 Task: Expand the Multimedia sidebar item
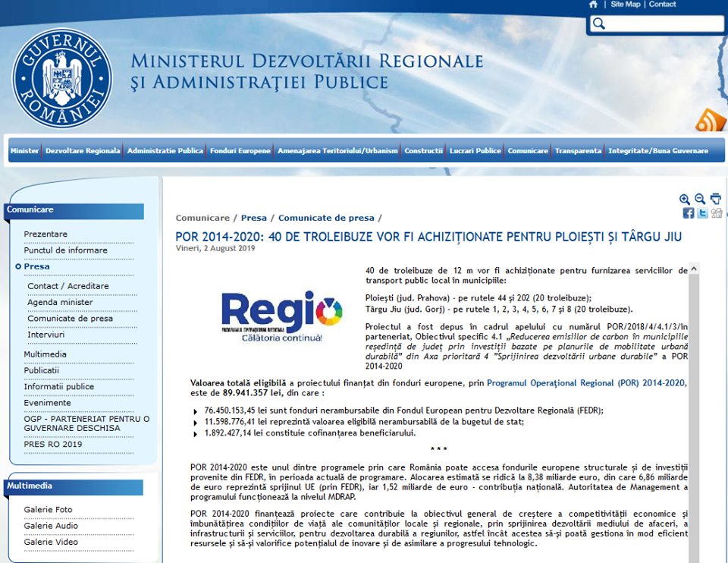pyautogui.click(x=45, y=354)
